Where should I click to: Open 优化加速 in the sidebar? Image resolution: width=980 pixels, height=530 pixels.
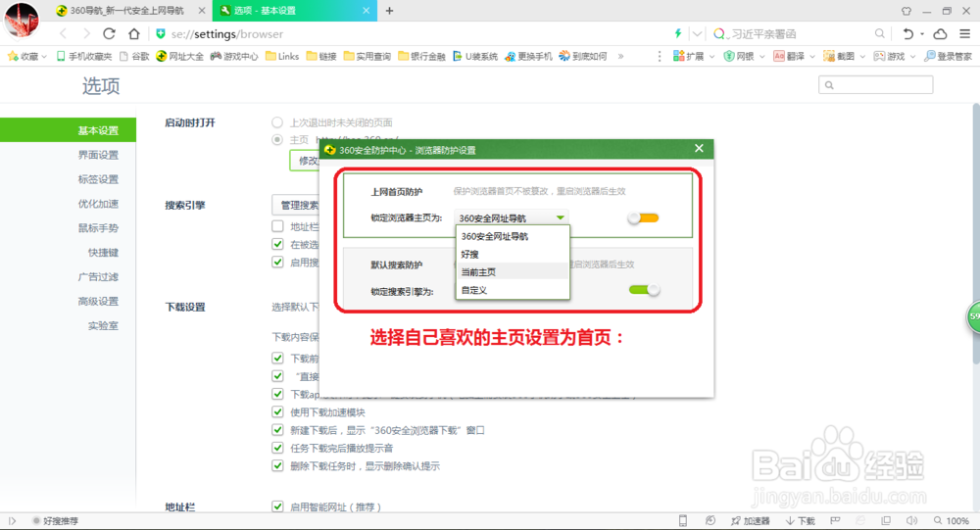click(98, 204)
